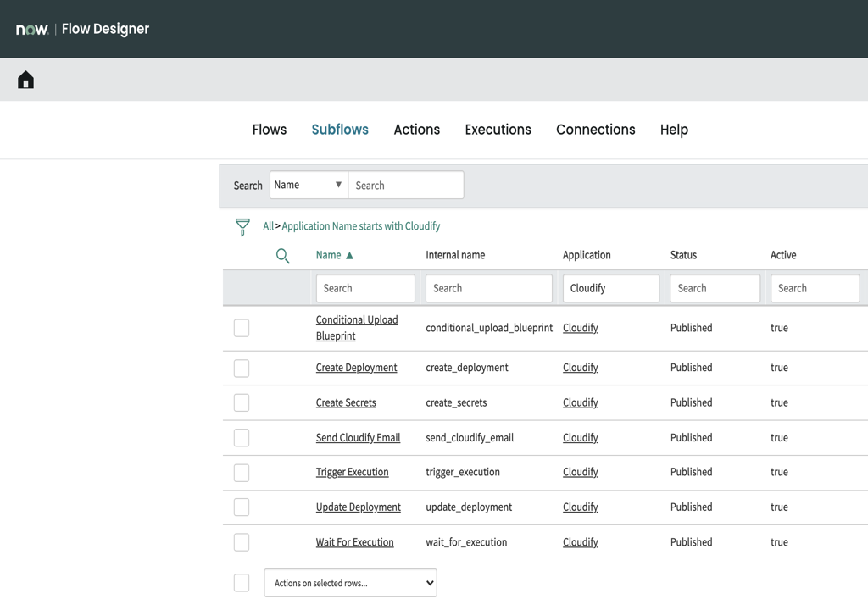Sort by the Status column header
The width and height of the screenshot is (868, 610).
(684, 255)
